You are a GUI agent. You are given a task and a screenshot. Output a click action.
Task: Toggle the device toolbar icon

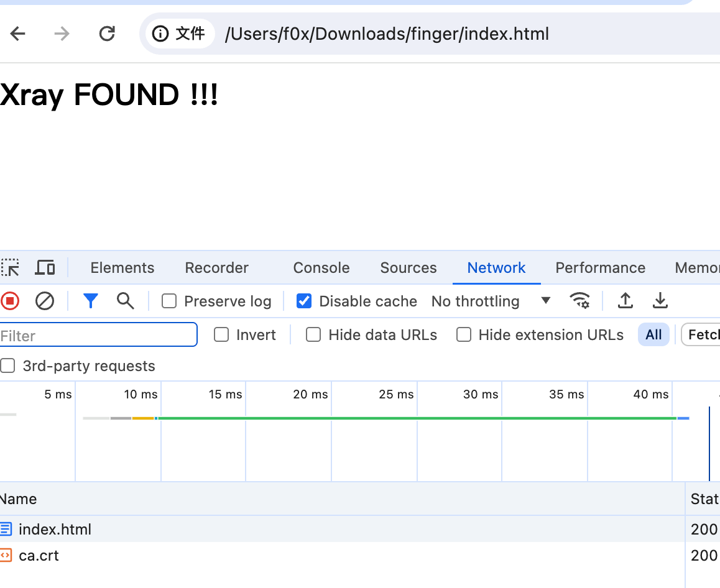tap(45, 268)
